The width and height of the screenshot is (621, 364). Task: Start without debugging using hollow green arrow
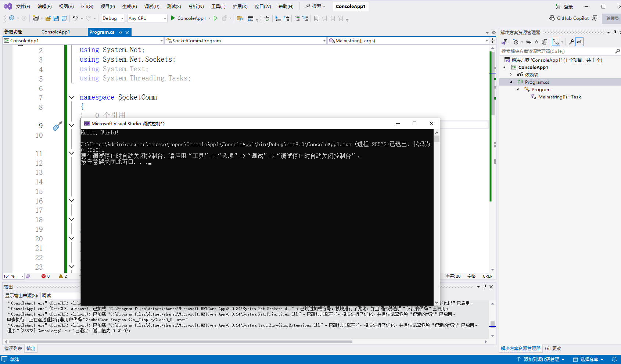(216, 18)
